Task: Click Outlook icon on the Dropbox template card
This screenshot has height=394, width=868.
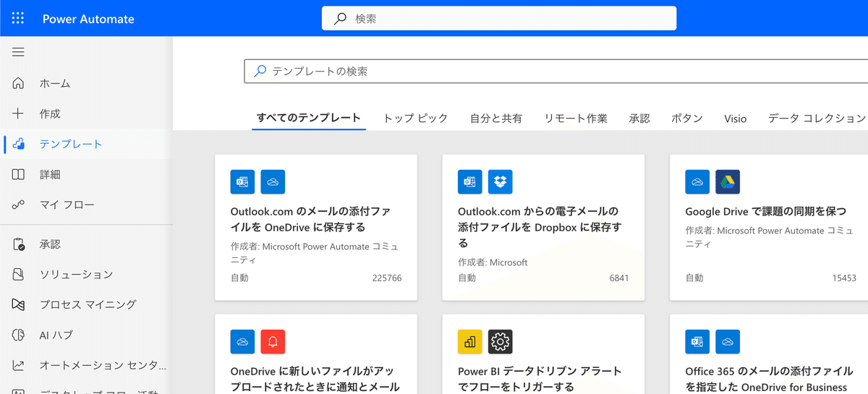Action: [x=470, y=181]
